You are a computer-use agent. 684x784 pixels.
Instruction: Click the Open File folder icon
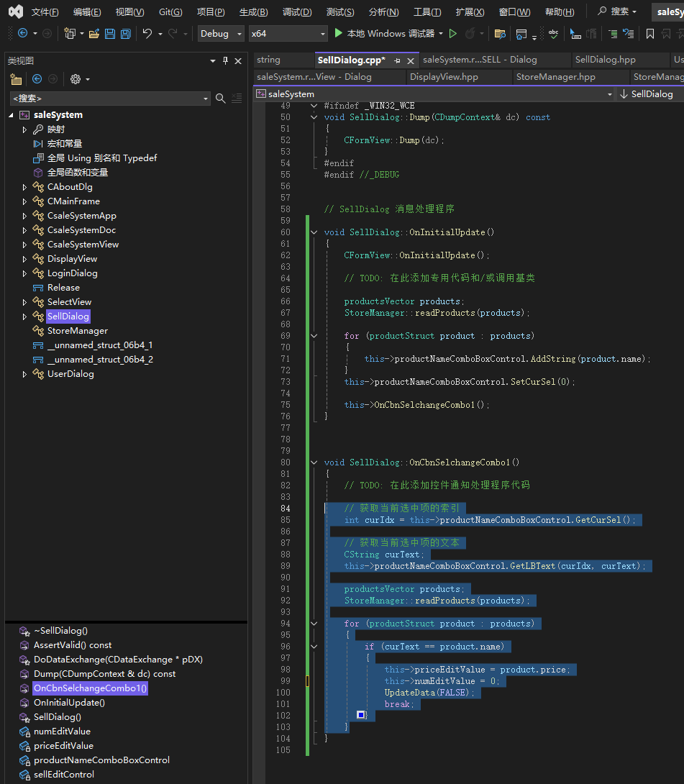coord(94,34)
